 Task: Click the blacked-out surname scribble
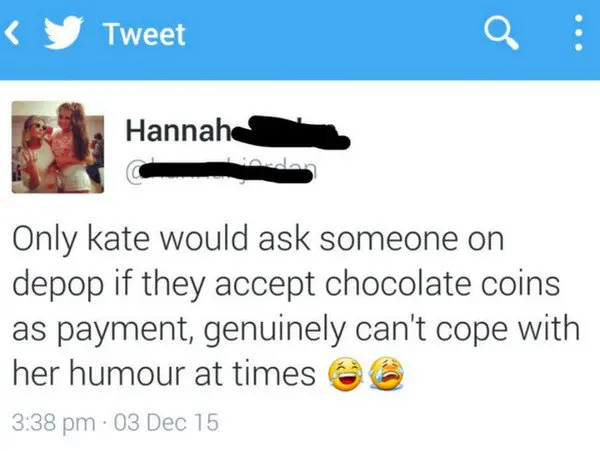(291, 132)
